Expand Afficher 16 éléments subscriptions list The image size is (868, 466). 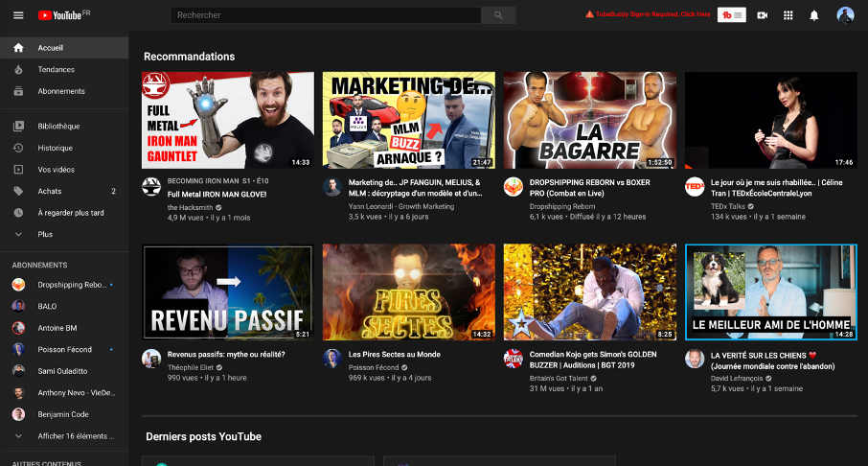64,435
